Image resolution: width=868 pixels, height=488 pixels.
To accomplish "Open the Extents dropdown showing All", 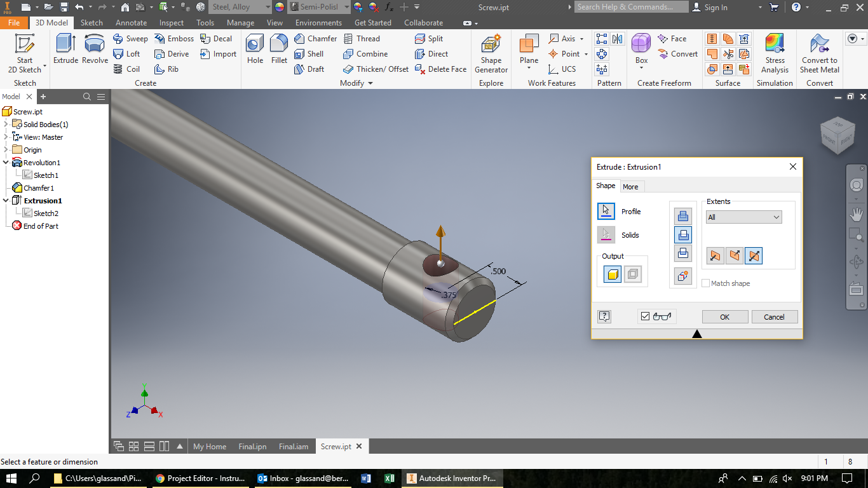I will click(744, 217).
